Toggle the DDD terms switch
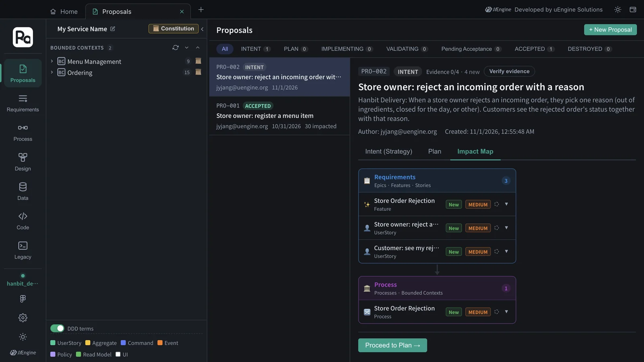The height and width of the screenshot is (362, 644). tap(57, 328)
